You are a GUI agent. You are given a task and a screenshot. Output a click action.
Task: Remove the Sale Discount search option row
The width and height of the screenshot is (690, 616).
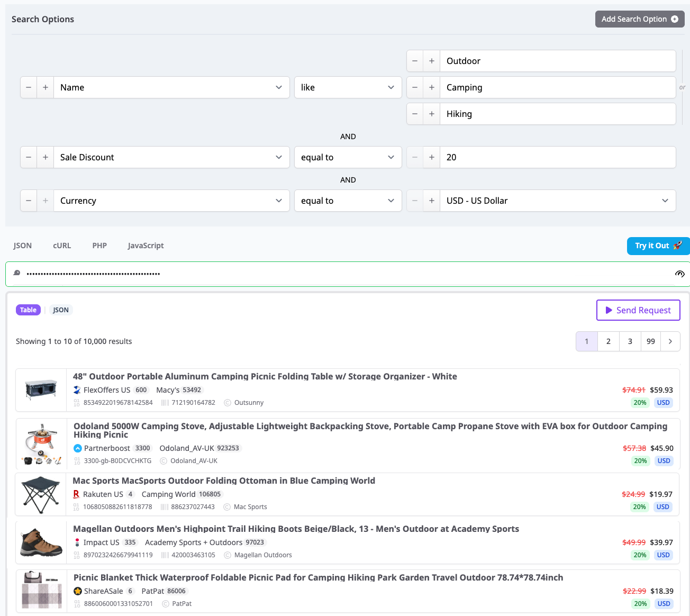point(29,157)
